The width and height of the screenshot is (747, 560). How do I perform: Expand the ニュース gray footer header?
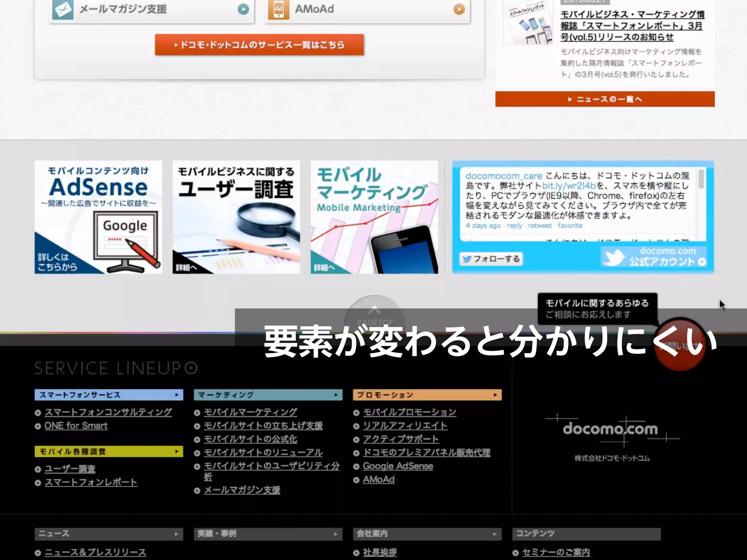click(109, 534)
